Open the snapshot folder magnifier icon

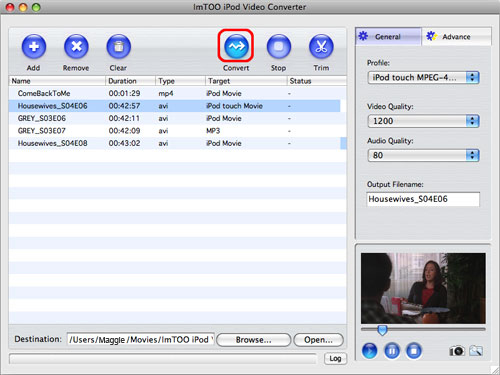(476, 351)
